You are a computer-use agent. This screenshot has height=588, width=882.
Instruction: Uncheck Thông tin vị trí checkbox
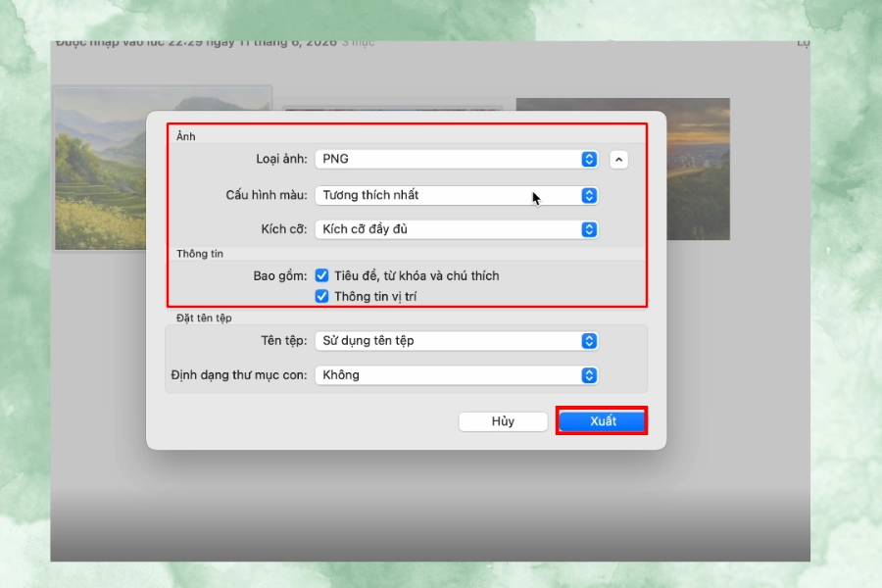click(x=321, y=297)
